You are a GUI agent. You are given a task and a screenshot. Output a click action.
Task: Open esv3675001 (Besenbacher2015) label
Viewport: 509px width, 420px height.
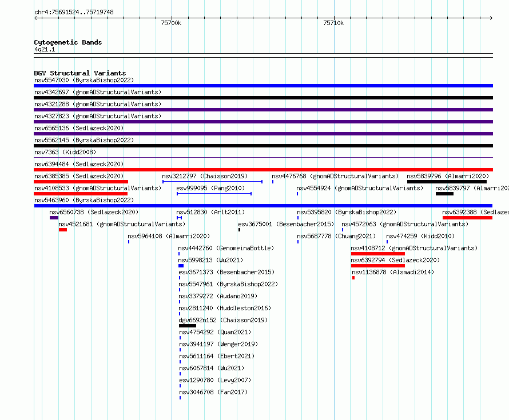click(x=286, y=224)
